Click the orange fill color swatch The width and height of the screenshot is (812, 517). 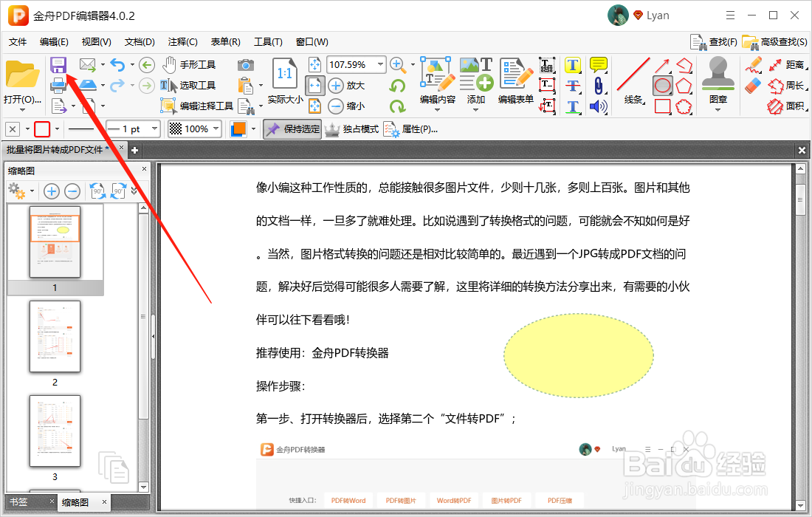pos(238,129)
